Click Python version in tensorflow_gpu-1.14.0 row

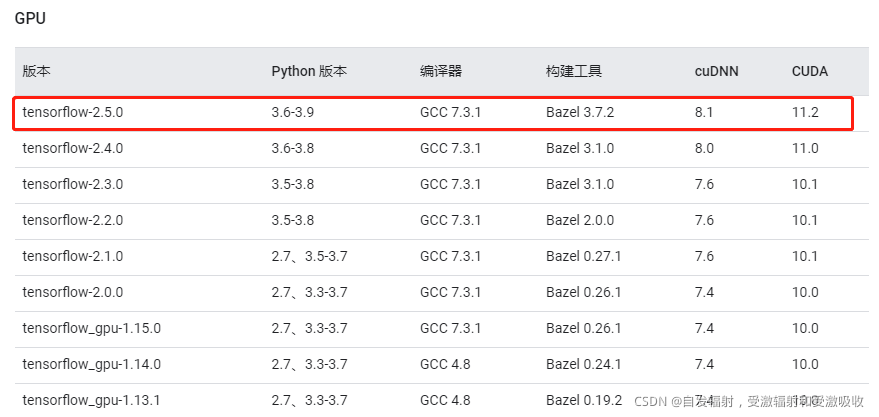click(x=309, y=364)
